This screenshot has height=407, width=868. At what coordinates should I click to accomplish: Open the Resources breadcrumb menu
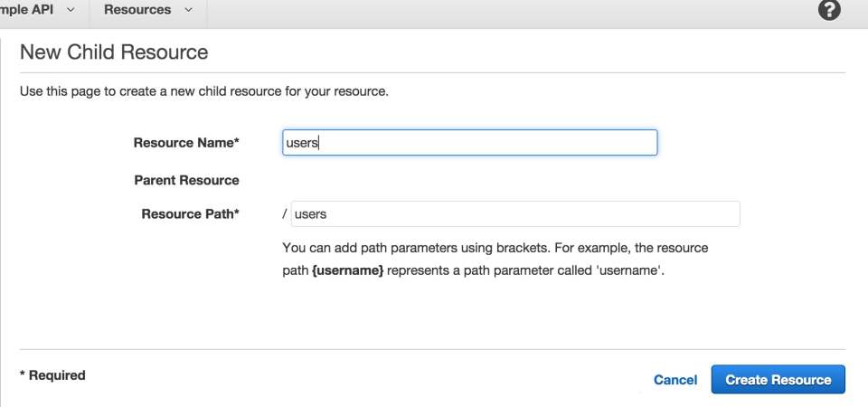click(x=148, y=10)
